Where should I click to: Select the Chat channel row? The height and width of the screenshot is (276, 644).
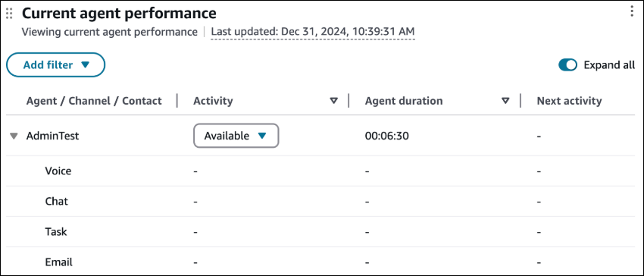322,201
